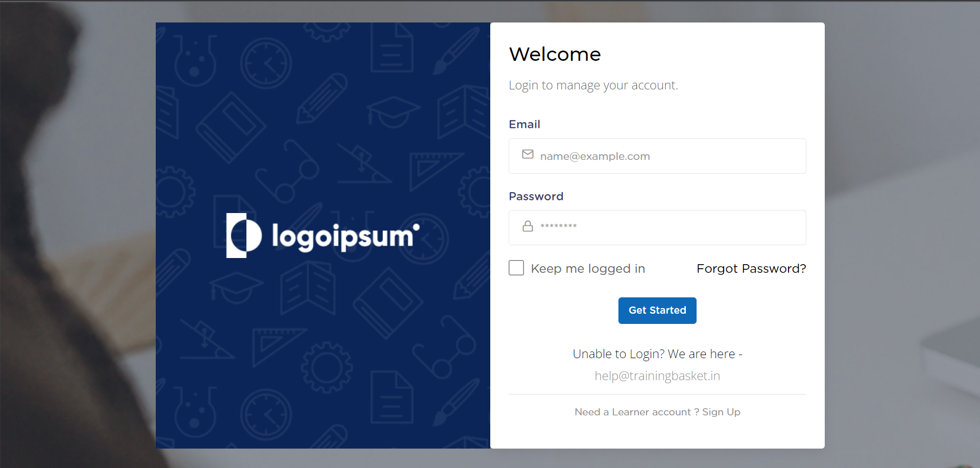Click 'Login to manage your account' subtitle

pos(593,85)
